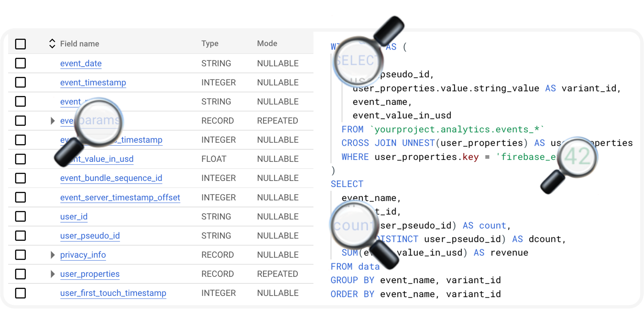This screenshot has width=644, height=309.
Task: Click the user_pseudo_id field name
Action: [90, 236]
